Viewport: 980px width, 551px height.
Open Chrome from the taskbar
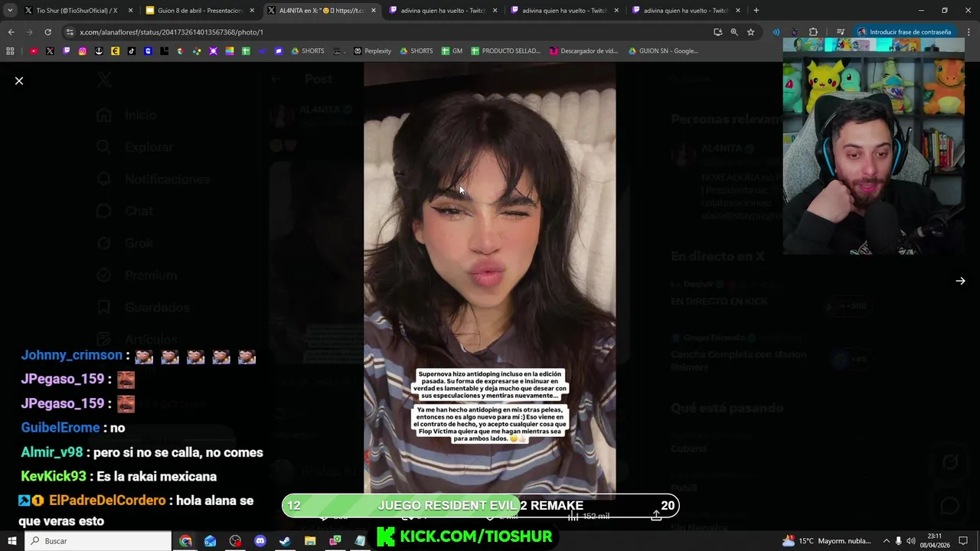click(x=185, y=541)
